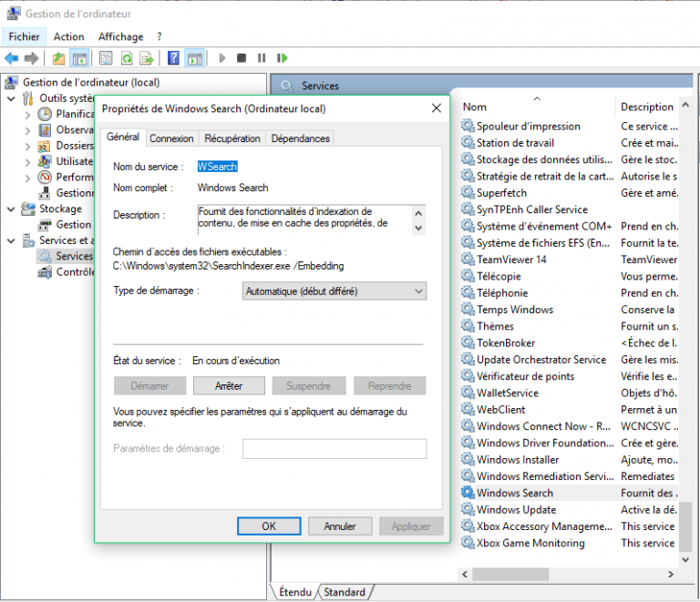This screenshot has height=602, width=700.
Task: Switch to the Connexion tab
Action: click(x=171, y=138)
